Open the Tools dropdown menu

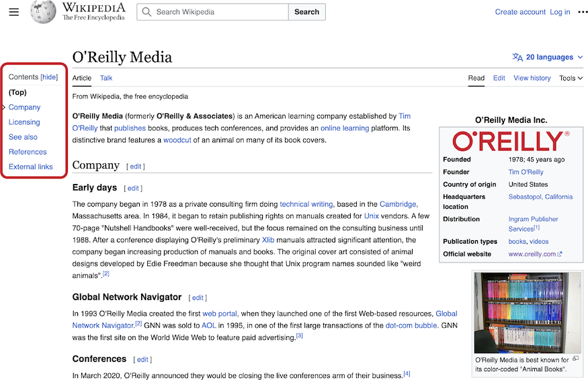(571, 78)
